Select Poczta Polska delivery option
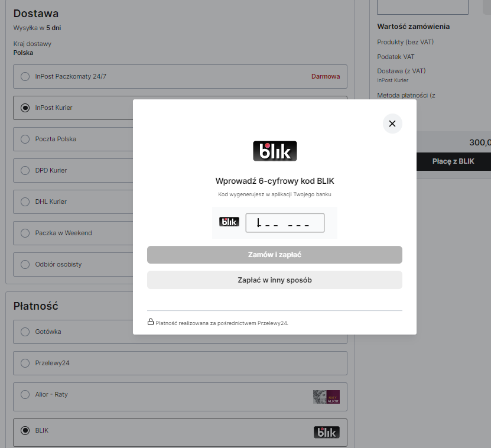The image size is (491, 448). [25, 139]
